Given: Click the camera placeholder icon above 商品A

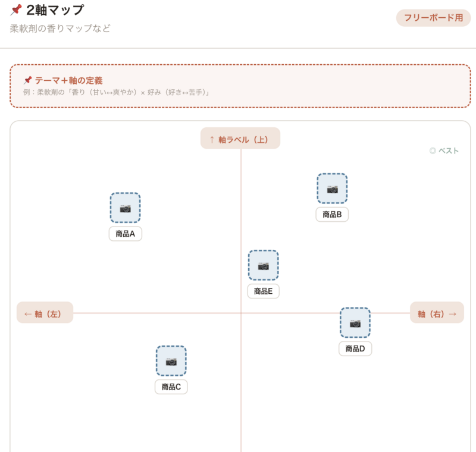Looking at the screenshot, I should point(125,208).
